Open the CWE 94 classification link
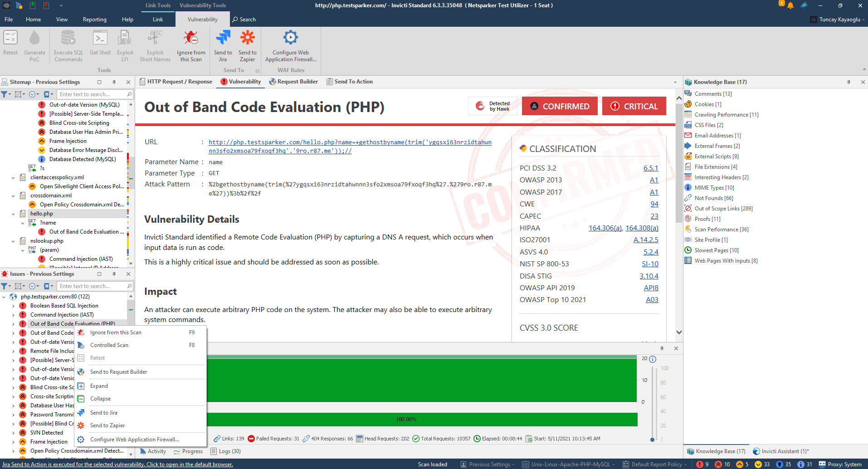868x469 pixels. tap(654, 204)
